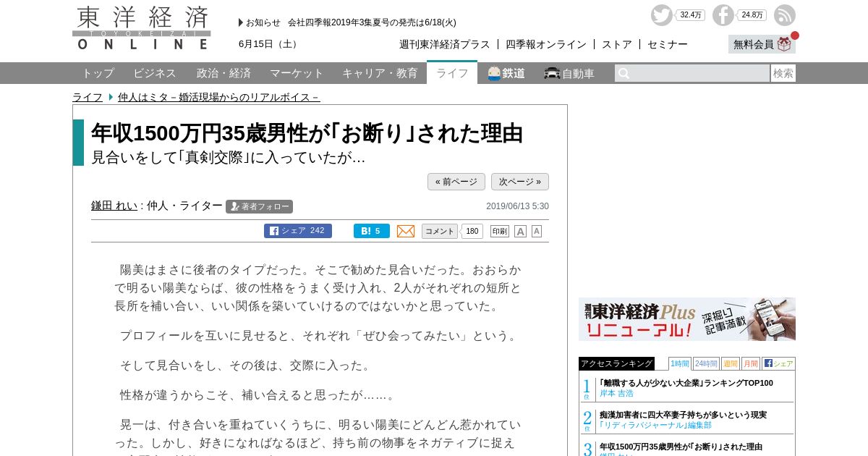Open the ビジネス navigation tab
This screenshot has height=456, width=868.
pos(155,73)
